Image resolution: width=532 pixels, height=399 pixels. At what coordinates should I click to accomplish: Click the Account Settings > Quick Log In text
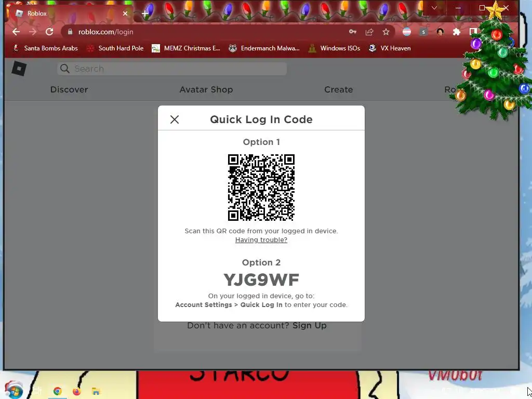click(229, 304)
